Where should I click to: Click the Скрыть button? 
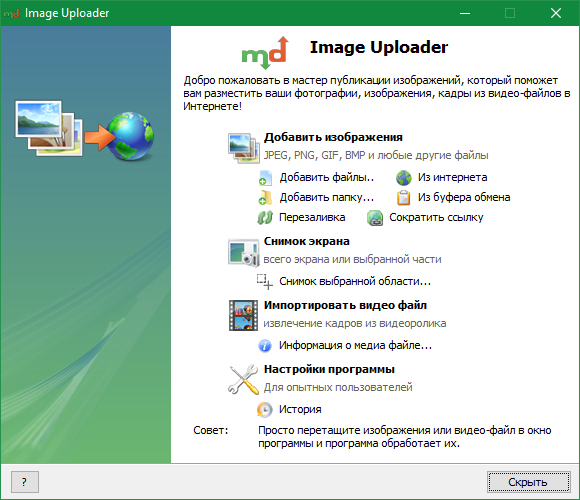point(529,482)
